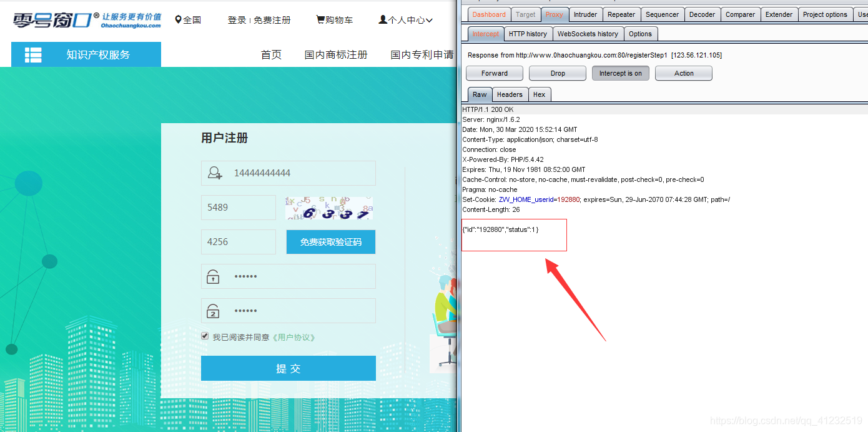Open the Repeater tab
The image size is (868, 432).
pos(621,14)
